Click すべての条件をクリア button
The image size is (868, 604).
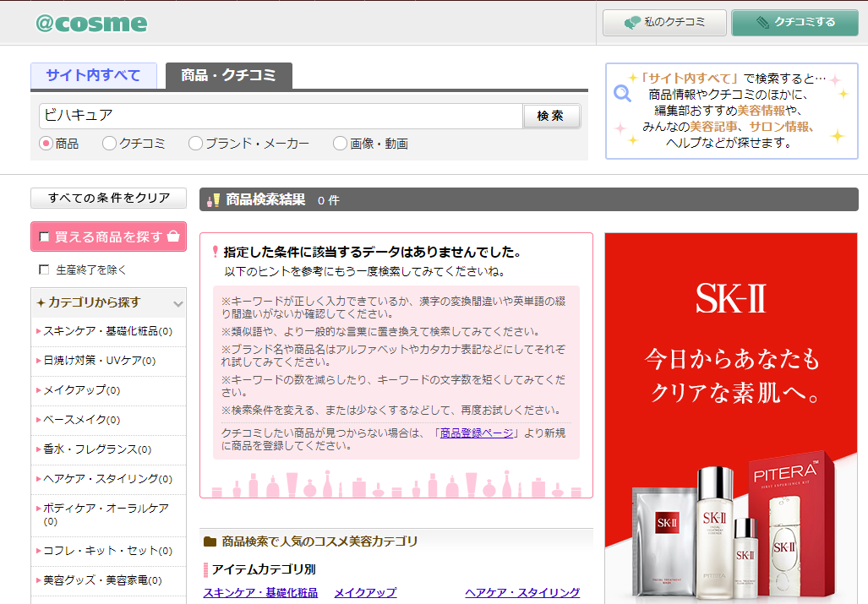(x=108, y=198)
